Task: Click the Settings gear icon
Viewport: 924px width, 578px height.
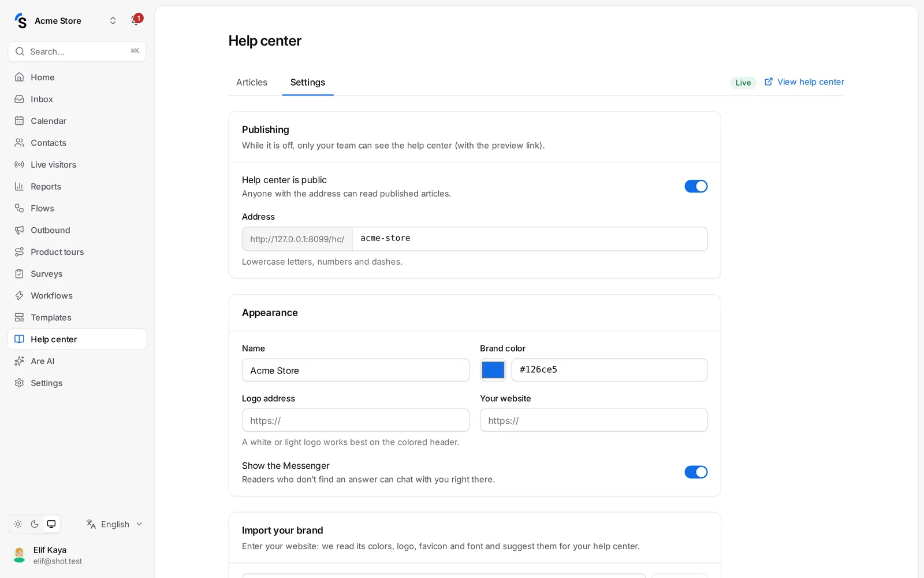Action: coord(19,383)
